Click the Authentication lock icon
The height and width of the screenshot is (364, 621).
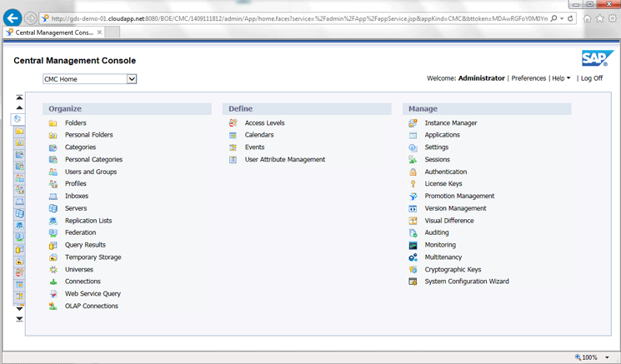pyautogui.click(x=413, y=172)
